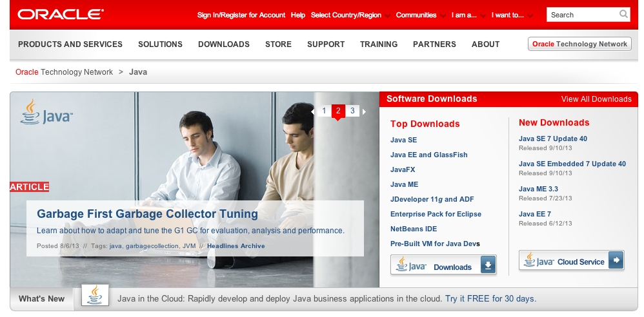The height and width of the screenshot is (317, 644).
Task: Open the Support menu
Action: (x=326, y=44)
